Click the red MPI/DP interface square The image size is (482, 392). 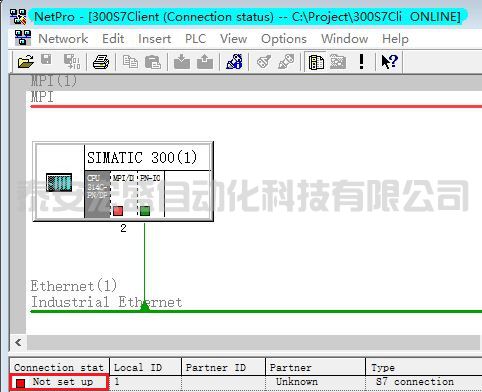[x=118, y=211]
